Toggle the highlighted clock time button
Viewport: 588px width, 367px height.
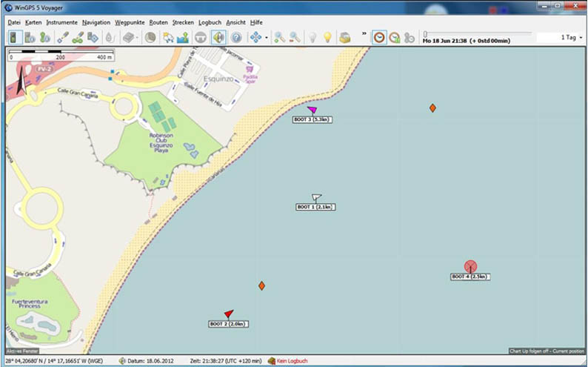[378, 37]
